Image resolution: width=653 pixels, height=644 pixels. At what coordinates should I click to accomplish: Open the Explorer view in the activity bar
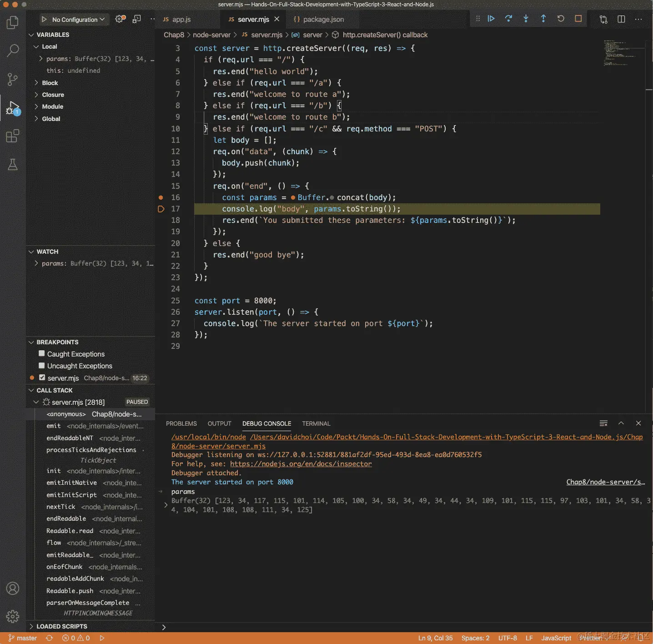(x=13, y=22)
